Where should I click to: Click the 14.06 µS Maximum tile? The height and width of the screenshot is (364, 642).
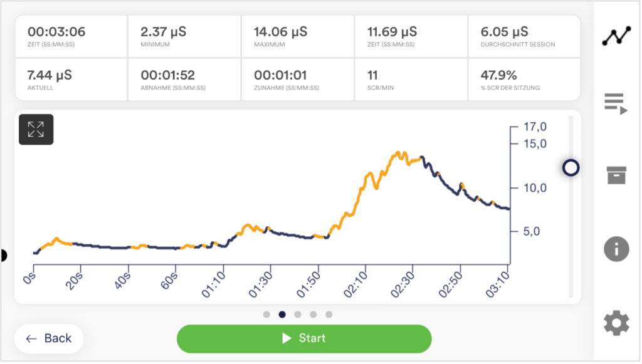[x=298, y=36]
